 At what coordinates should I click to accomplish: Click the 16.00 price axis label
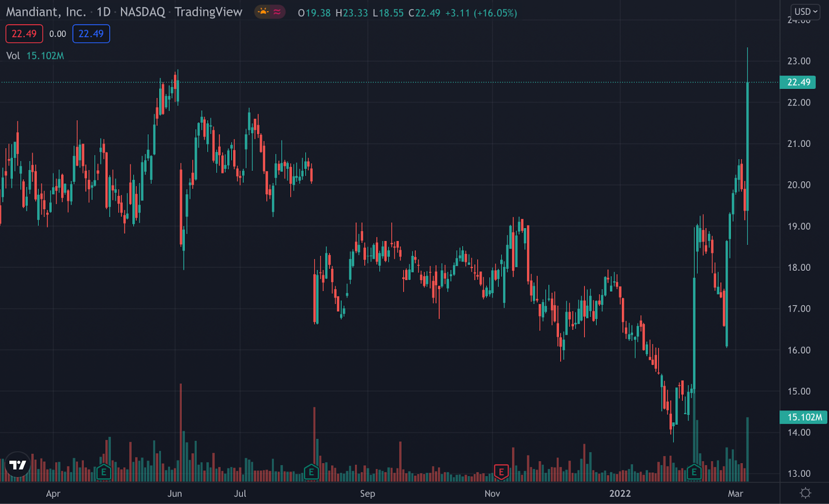(x=799, y=350)
